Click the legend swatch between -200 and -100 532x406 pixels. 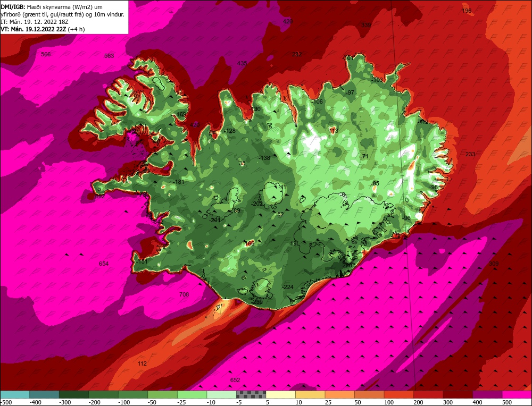(103, 394)
